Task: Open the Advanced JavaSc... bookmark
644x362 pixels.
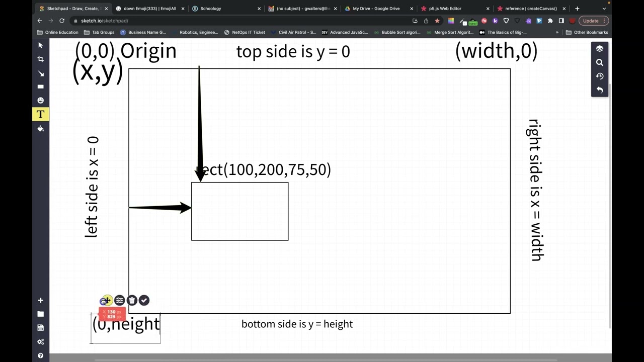Action: pyautogui.click(x=345, y=32)
